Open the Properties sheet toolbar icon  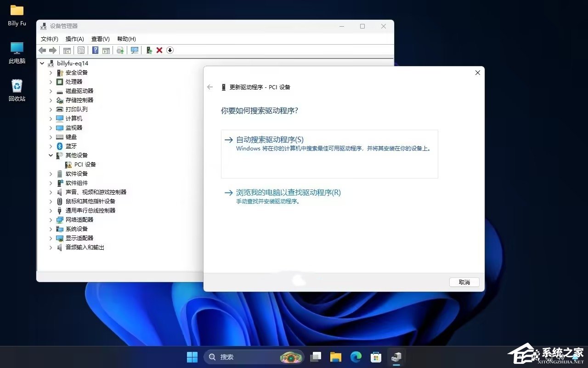[81, 50]
